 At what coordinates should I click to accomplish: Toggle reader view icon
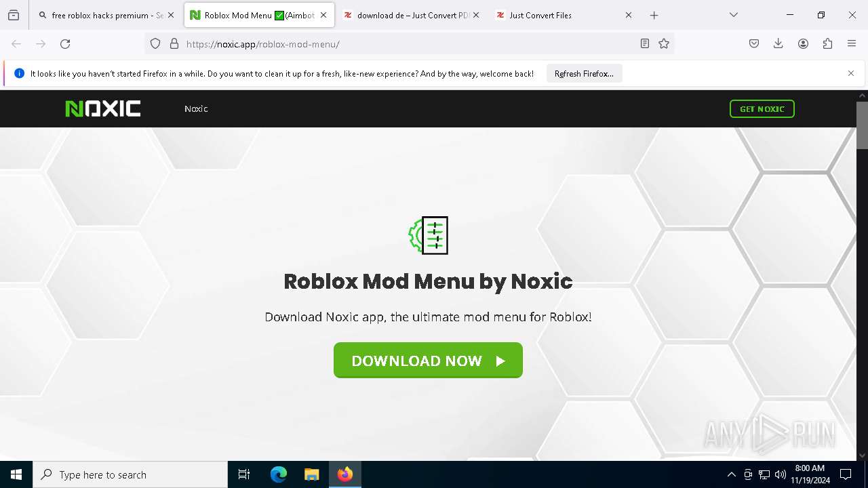[x=645, y=44]
